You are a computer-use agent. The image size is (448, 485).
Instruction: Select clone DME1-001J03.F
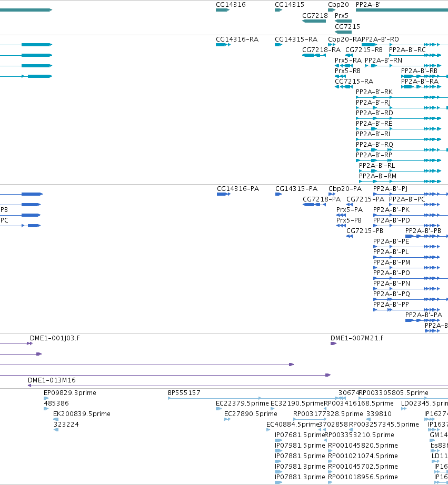(x=55, y=338)
